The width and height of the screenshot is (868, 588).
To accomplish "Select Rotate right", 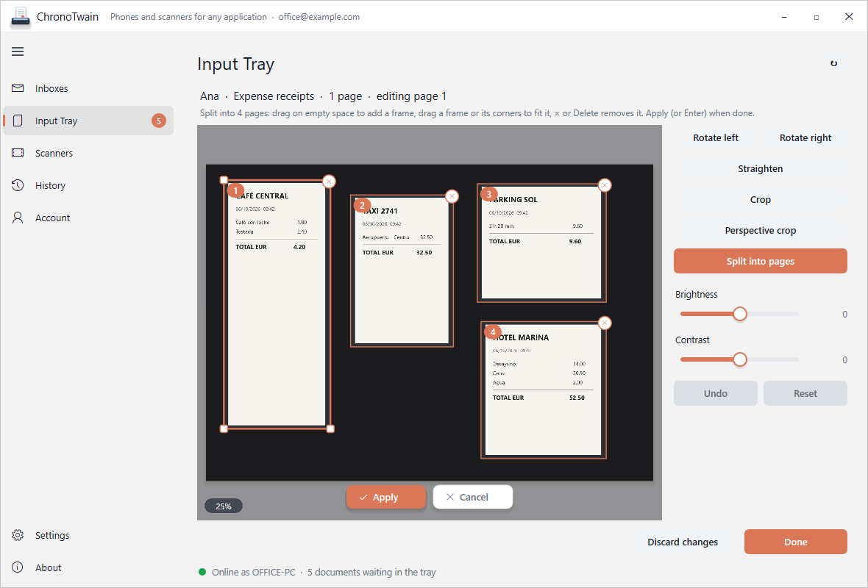I will (805, 137).
